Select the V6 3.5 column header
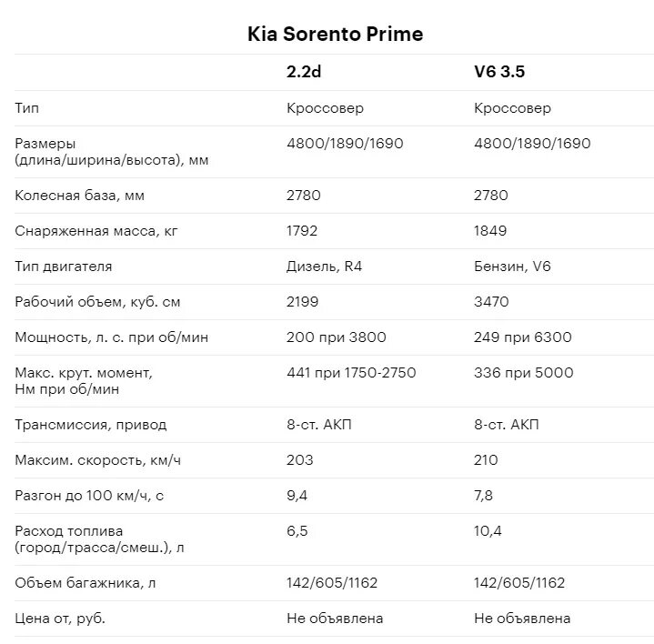 pyautogui.click(x=498, y=72)
